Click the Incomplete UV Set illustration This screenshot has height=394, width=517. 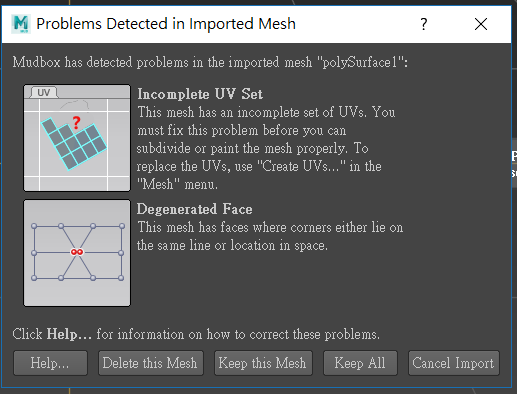click(x=77, y=138)
